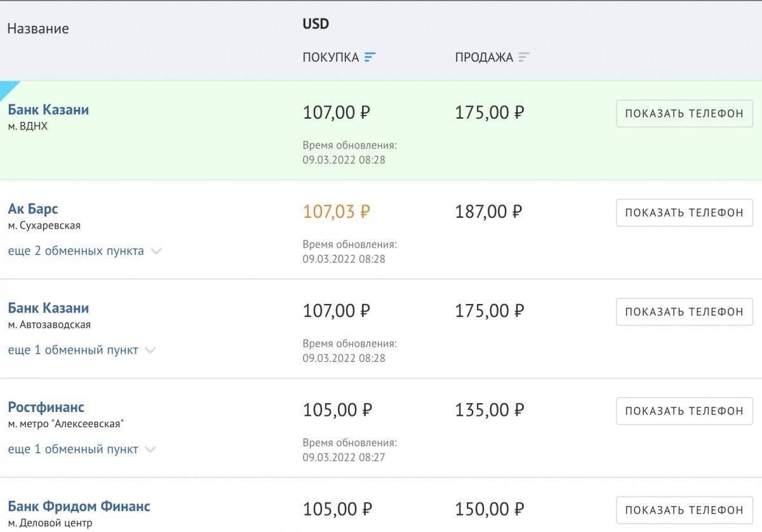
Task: Click ВДНХ row buy rate 107,00 ₽
Action: click(x=336, y=112)
